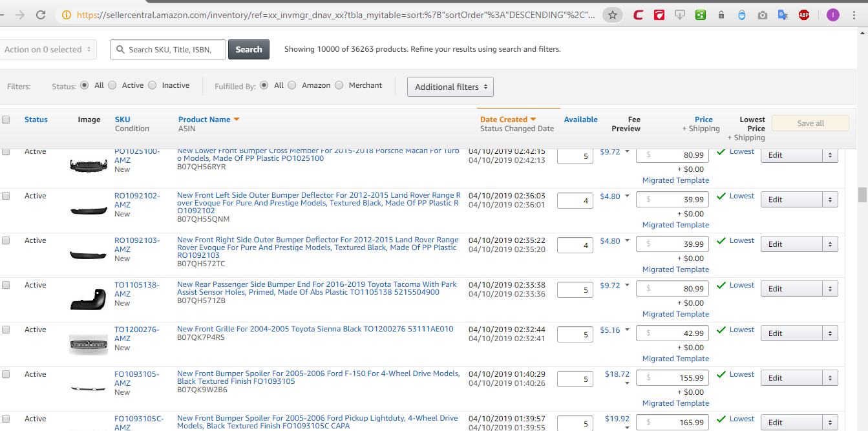868x431 pixels.
Task: Select the Active status filter
Action: tap(112, 84)
